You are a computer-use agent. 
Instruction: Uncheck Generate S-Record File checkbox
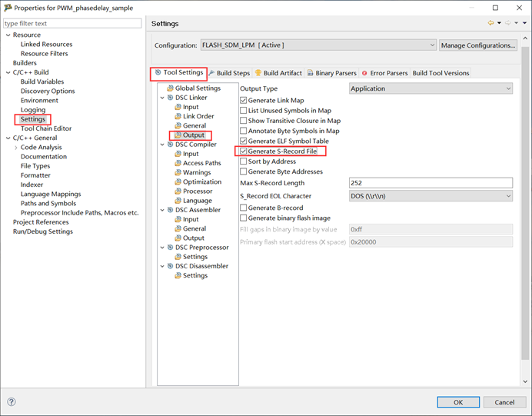pos(244,151)
